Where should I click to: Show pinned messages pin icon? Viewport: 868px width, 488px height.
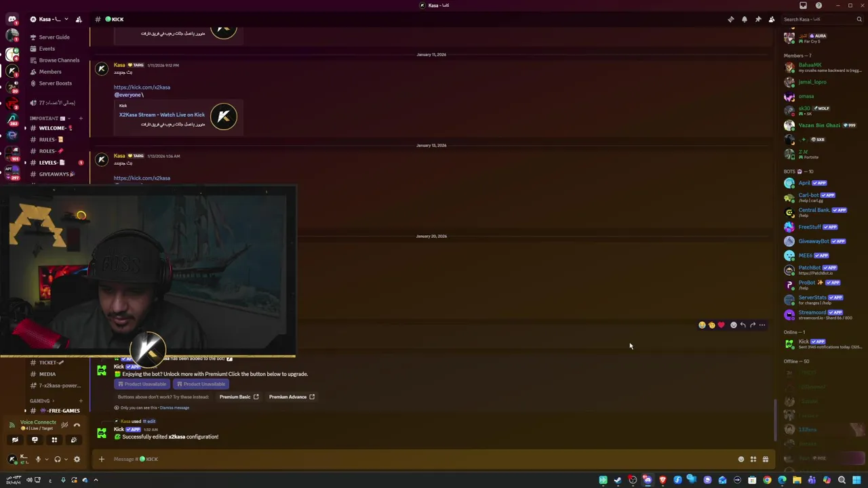[x=758, y=19]
